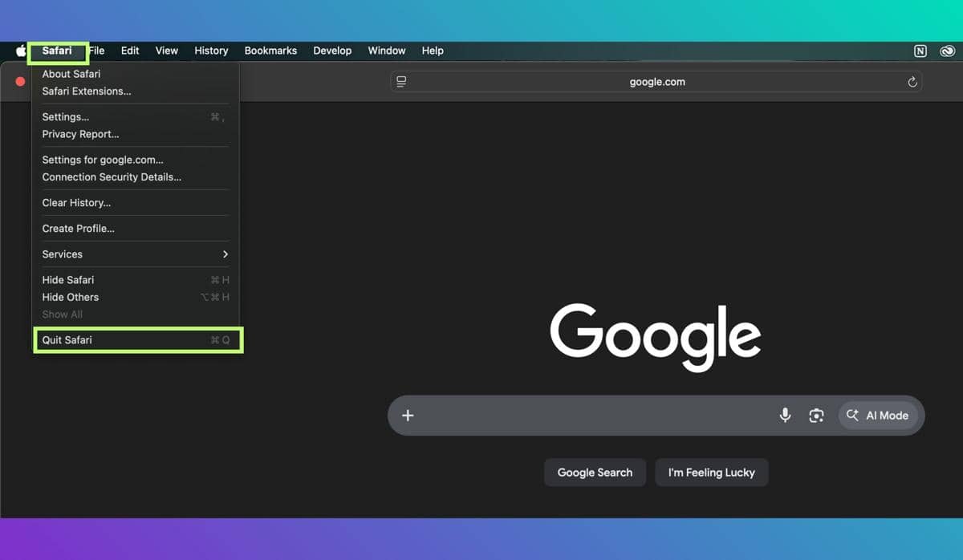Open Safari Settings from the menu

[65, 116]
